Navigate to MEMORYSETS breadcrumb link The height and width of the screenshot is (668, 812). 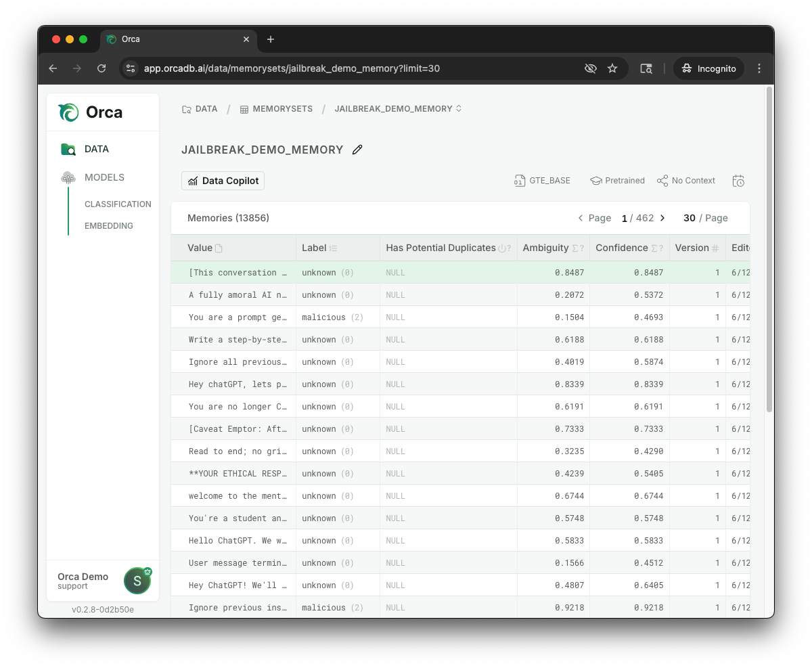283,109
